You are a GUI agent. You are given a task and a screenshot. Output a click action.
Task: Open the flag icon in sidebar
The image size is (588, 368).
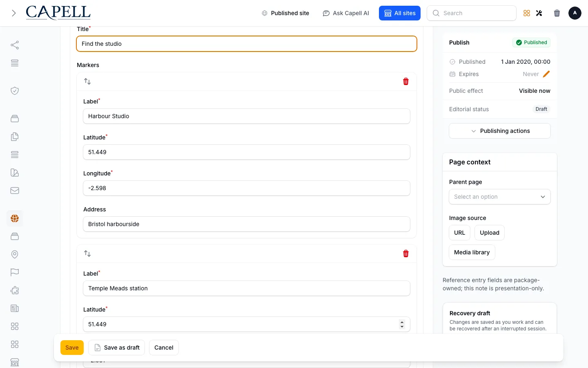coord(15,272)
